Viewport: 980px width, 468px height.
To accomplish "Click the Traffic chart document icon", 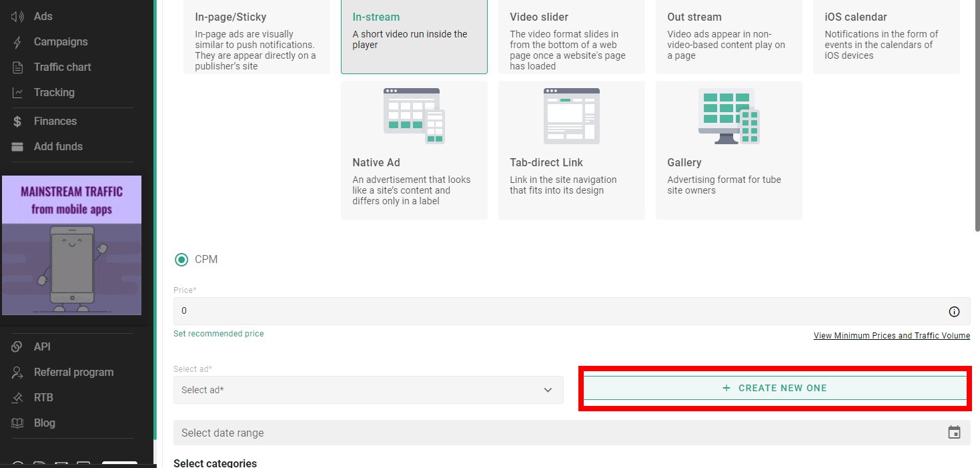I will pyautogui.click(x=18, y=67).
